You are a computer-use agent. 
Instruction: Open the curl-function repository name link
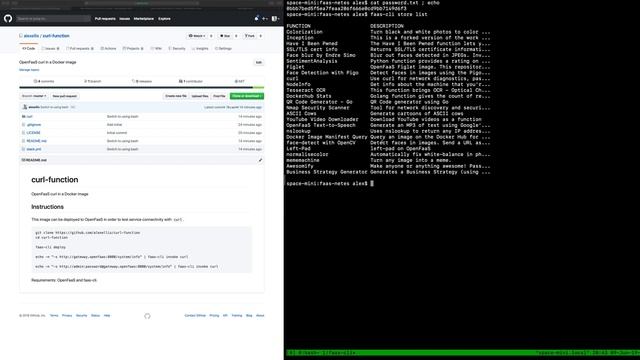point(56,36)
